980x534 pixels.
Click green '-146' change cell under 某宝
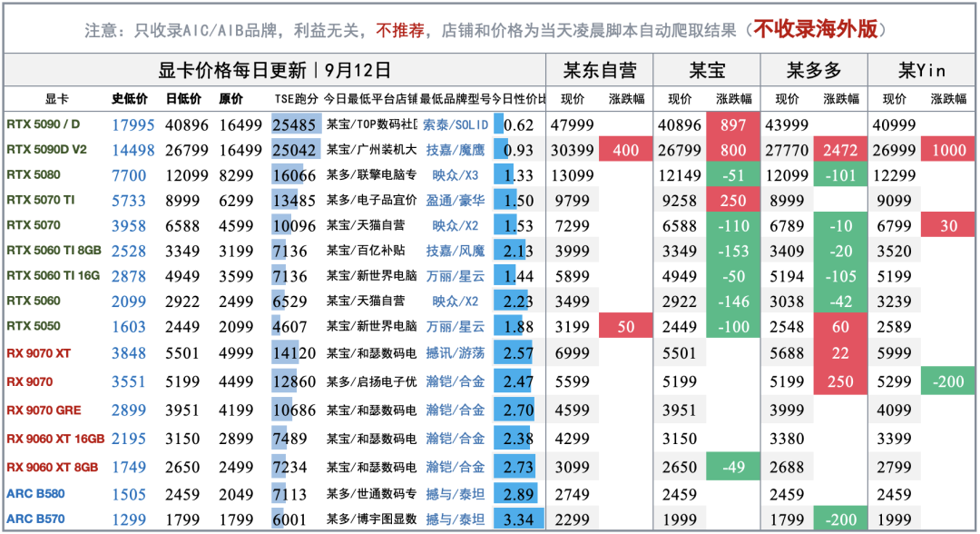tap(733, 302)
